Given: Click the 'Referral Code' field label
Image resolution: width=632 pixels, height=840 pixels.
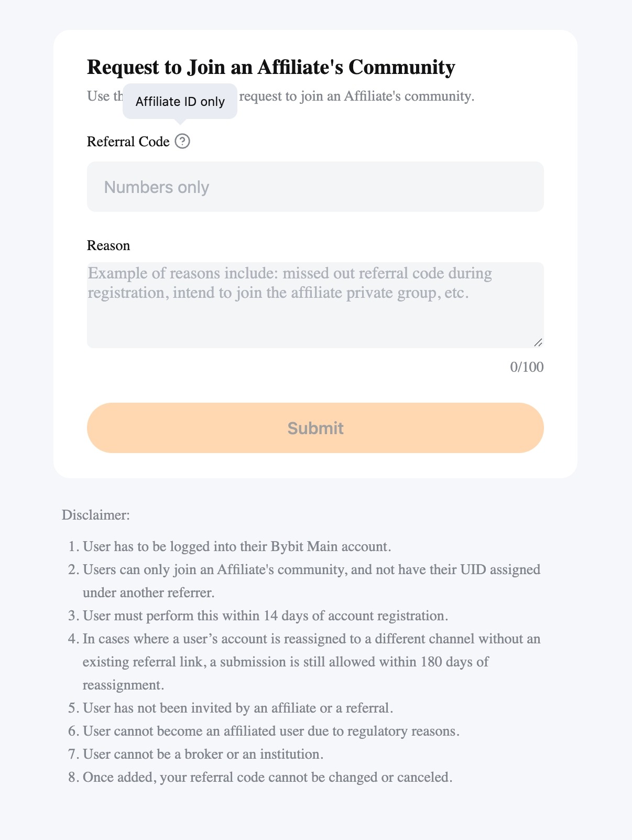Looking at the screenshot, I should coord(128,142).
